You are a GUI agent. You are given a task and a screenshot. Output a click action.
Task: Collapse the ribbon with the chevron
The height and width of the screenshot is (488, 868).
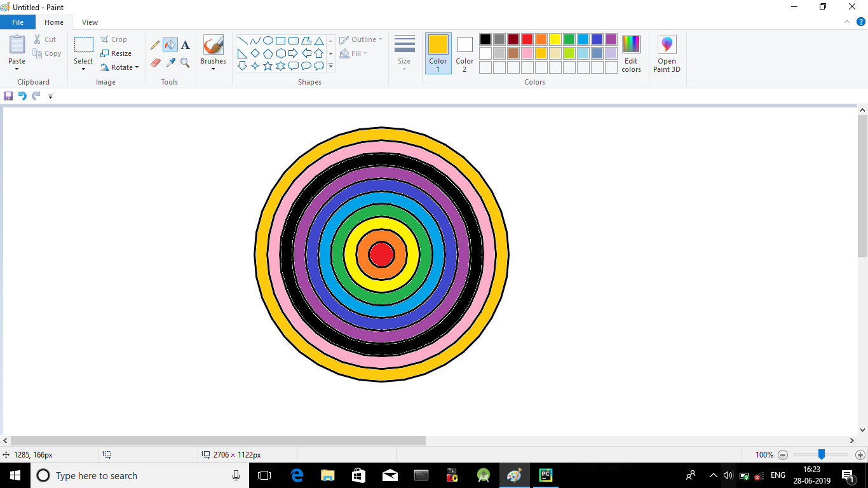[846, 22]
